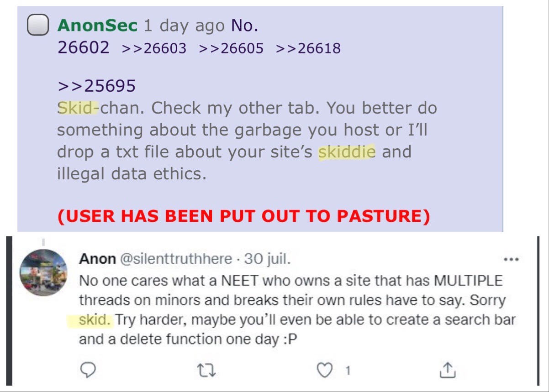549x392 pixels.
Task: Follow the >>26603 reply link
Action: point(154,48)
